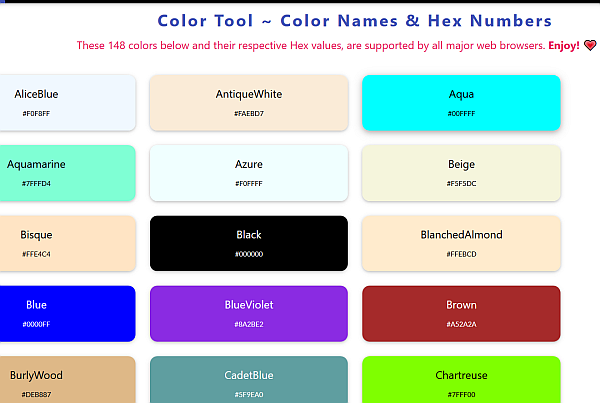Click the Blue color swatch
This screenshot has width=600, height=403.
tap(68, 314)
